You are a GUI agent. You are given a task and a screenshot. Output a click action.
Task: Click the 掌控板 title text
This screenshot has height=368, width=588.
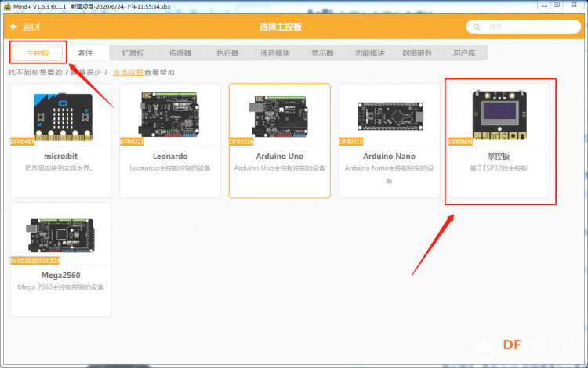pyautogui.click(x=499, y=156)
